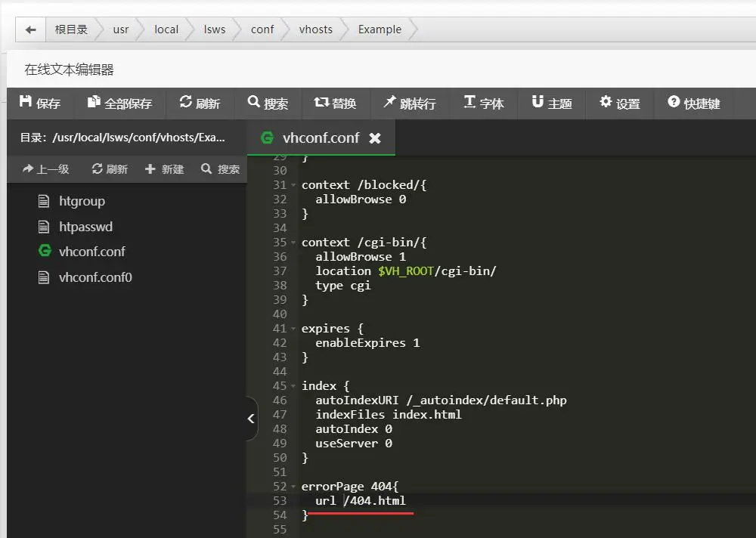
Task: Place cursor on 'url /404.html' line
Action: pos(360,501)
